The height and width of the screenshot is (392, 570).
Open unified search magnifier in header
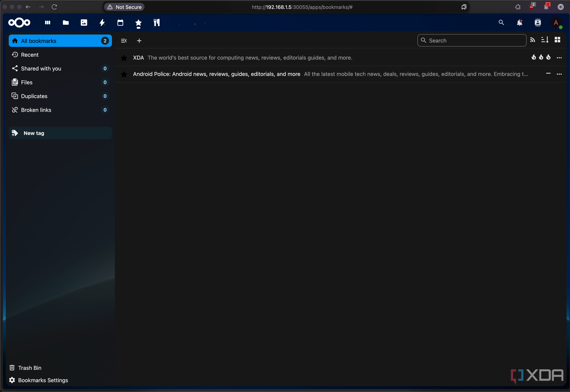click(x=501, y=23)
